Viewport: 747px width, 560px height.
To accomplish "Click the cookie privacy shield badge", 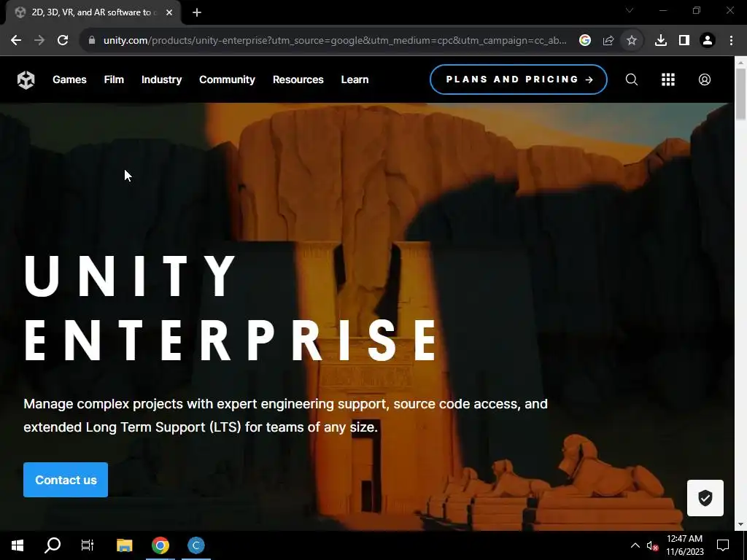I will tap(705, 498).
